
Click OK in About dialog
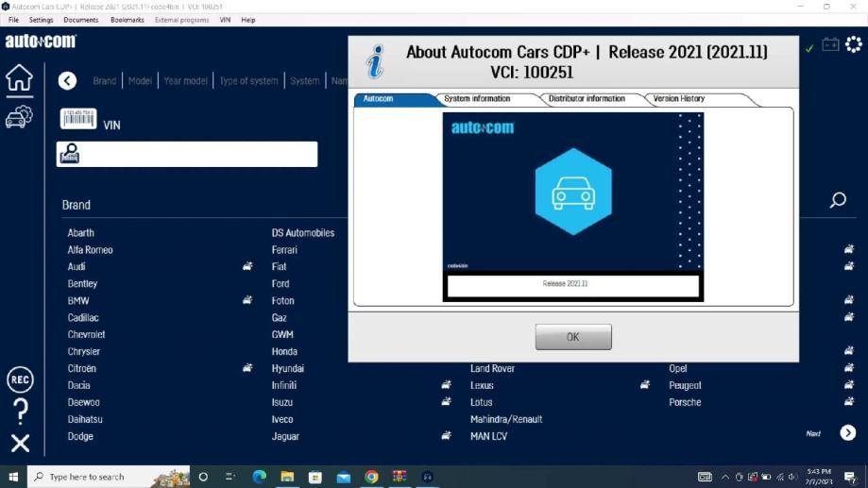(x=573, y=337)
